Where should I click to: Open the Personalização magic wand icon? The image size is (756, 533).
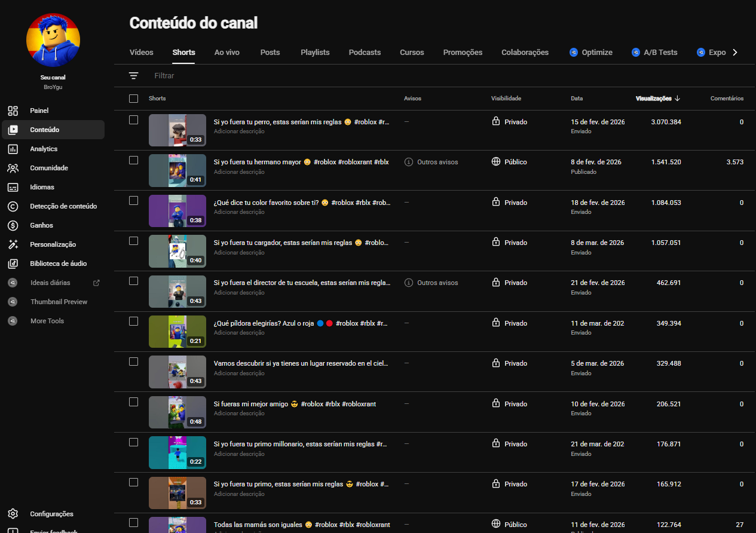(13, 244)
